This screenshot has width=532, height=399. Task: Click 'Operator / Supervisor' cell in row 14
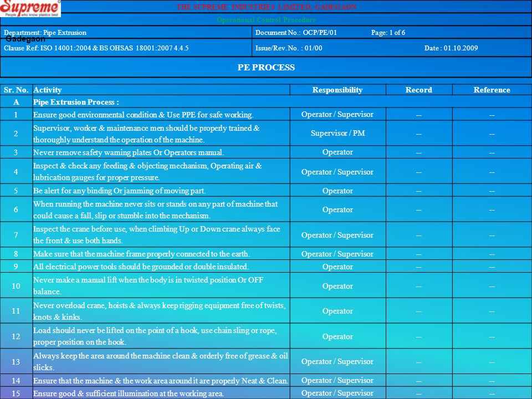[x=337, y=380]
